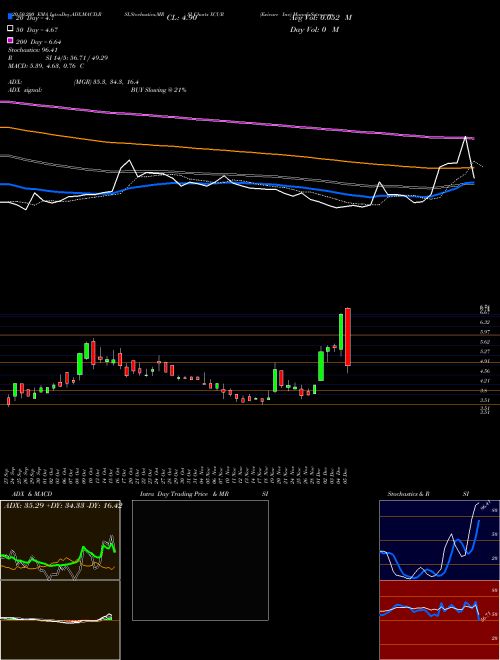Image resolution: width=500 pixels, height=660 pixels.
Task: Click the magenta 200-day moving average line
Action: [x=236, y=122]
